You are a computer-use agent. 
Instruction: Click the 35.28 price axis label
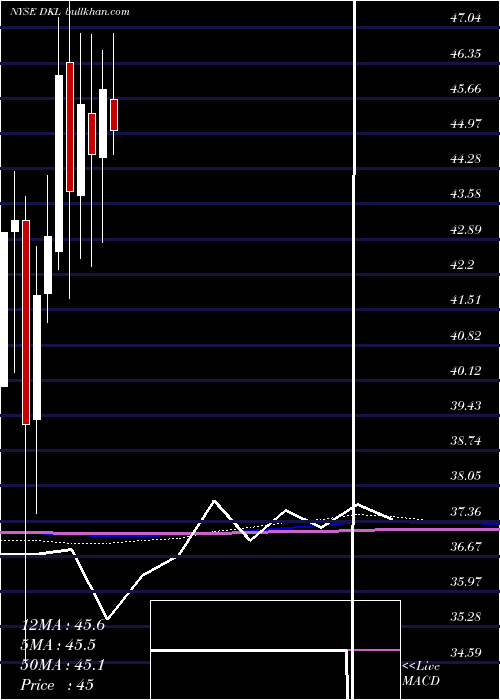[x=466, y=617]
